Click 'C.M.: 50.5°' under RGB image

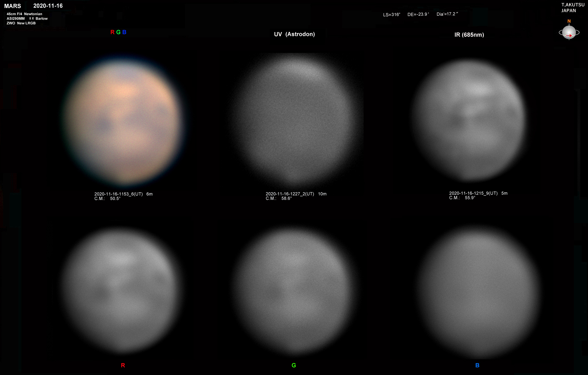point(107,198)
